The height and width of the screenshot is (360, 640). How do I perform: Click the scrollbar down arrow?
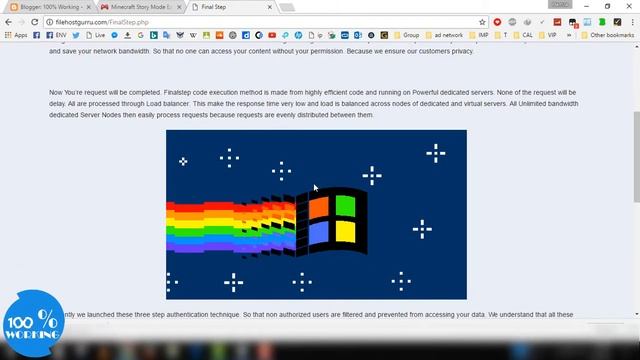[x=636, y=314]
